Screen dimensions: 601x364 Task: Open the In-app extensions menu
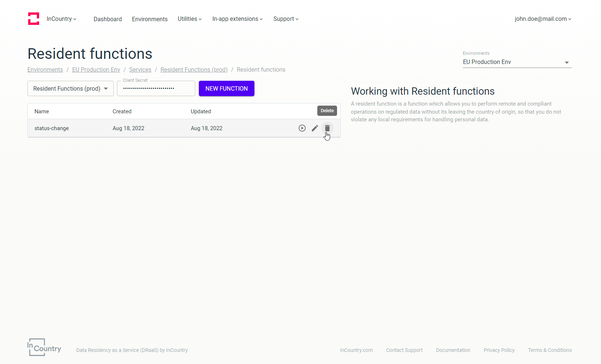pyautogui.click(x=237, y=19)
